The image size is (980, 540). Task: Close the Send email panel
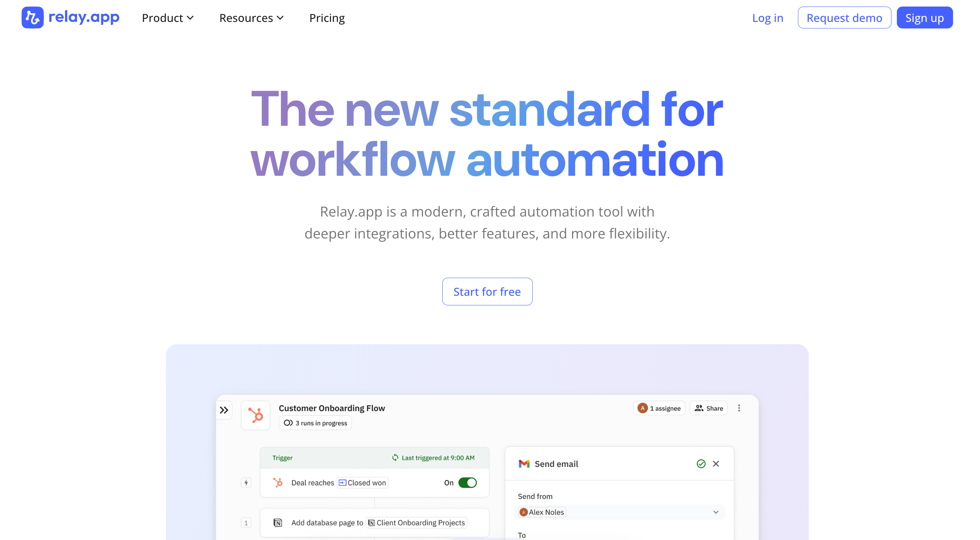716,464
